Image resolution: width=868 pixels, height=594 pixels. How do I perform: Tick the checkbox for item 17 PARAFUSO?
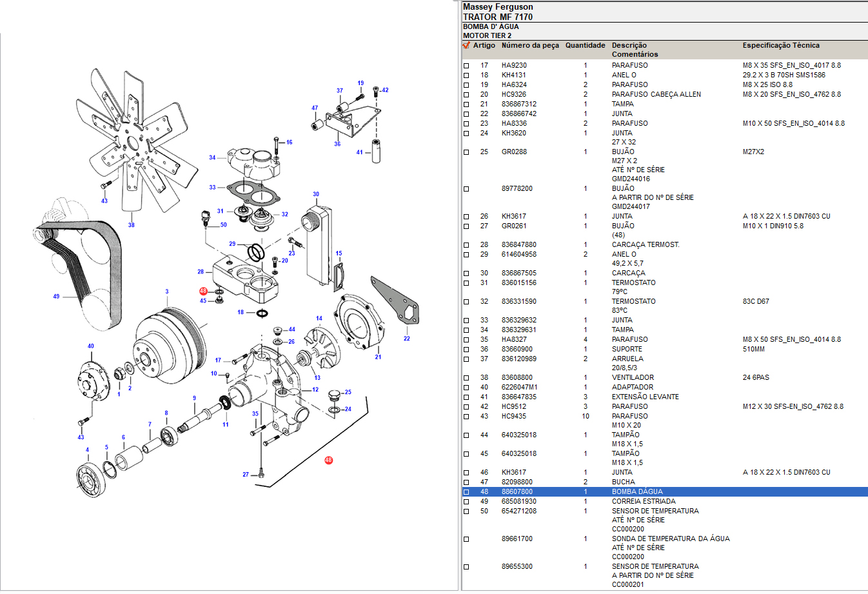466,66
